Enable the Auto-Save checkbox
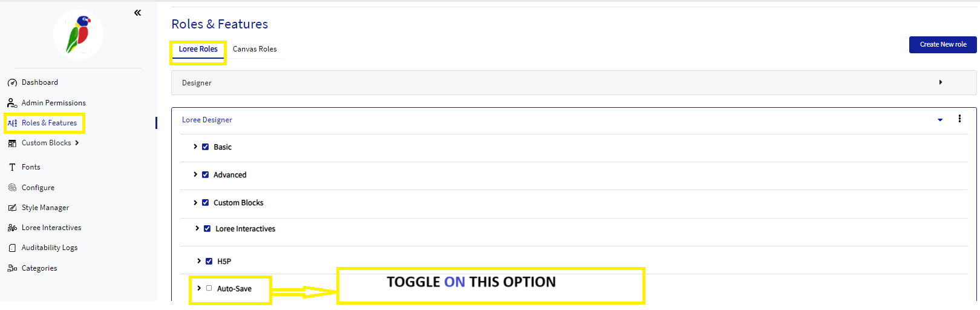The width and height of the screenshot is (980, 310). click(209, 288)
